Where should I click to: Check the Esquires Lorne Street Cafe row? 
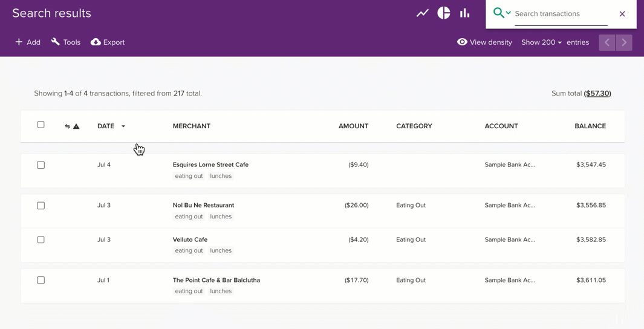[41, 165]
